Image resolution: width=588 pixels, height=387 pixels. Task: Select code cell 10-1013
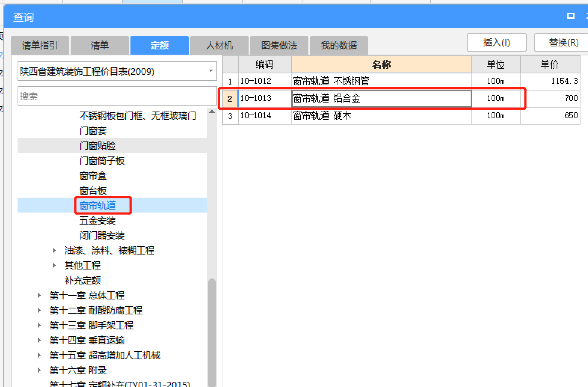[x=265, y=98]
